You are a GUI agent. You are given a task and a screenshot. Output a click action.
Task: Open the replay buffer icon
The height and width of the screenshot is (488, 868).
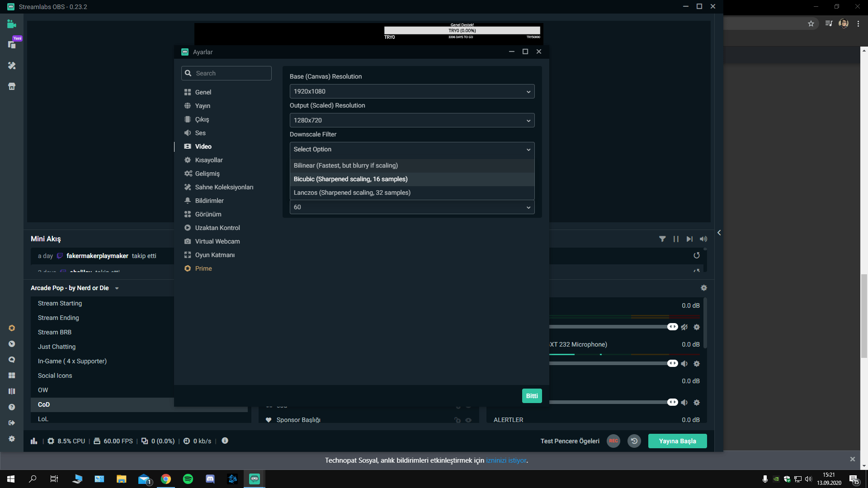[x=634, y=441]
